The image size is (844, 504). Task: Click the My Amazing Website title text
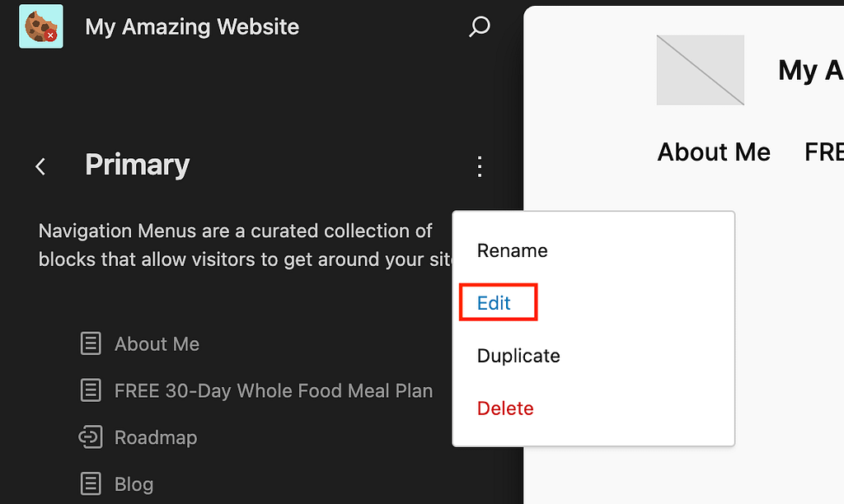(191, 26)
